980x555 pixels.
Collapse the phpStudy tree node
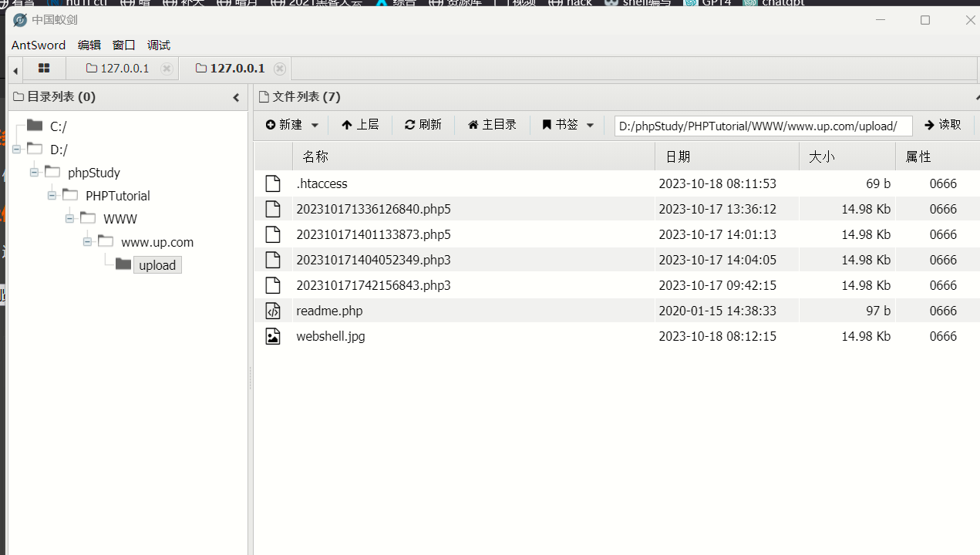tap(34, 173)
